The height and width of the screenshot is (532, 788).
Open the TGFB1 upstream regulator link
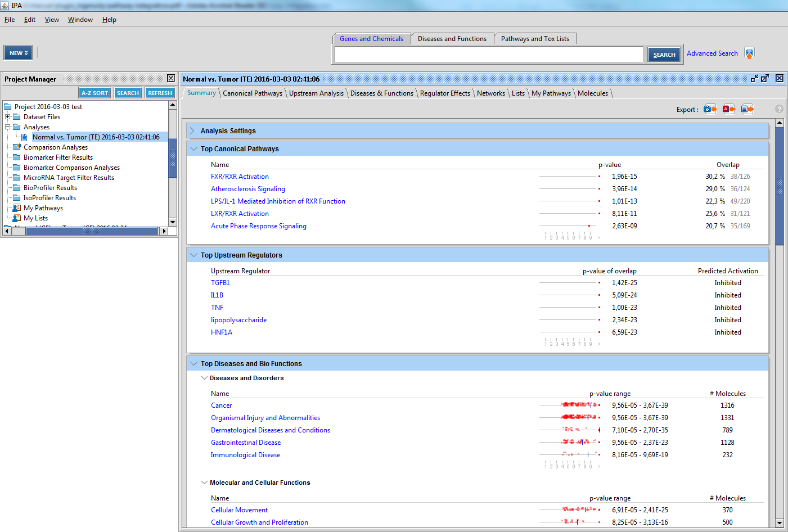pyautogui.click(x=220, y=283)
